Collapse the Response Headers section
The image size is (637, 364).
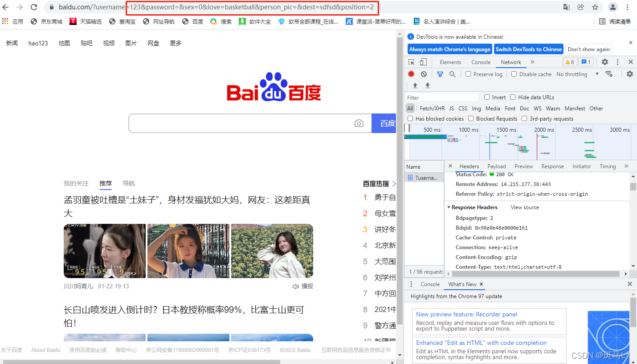449,207
